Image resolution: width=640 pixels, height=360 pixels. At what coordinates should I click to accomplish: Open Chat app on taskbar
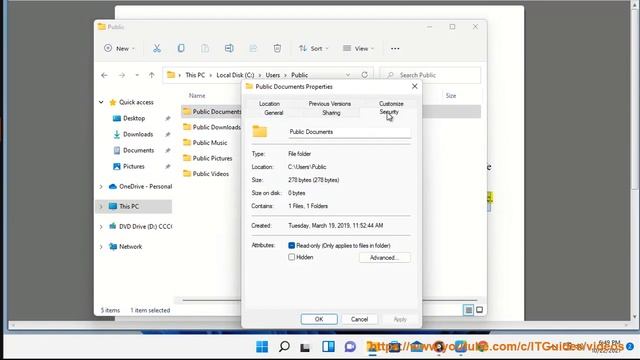(350, 347)
